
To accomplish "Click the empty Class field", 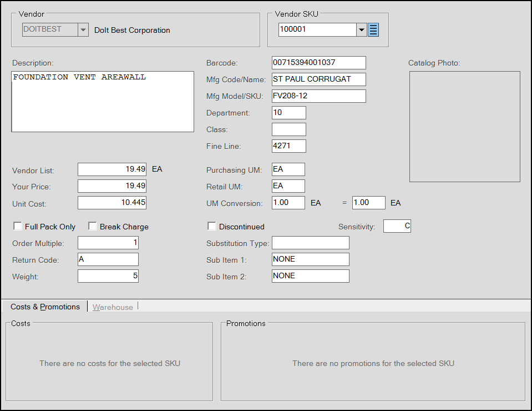I will (288, 129).
